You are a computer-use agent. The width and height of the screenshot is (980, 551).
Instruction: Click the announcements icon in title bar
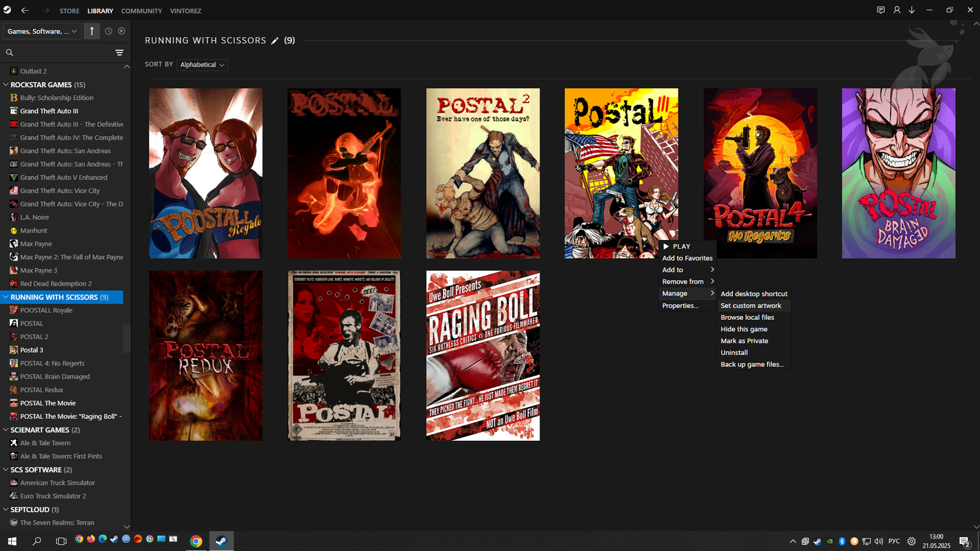click(x=880, y=10)
